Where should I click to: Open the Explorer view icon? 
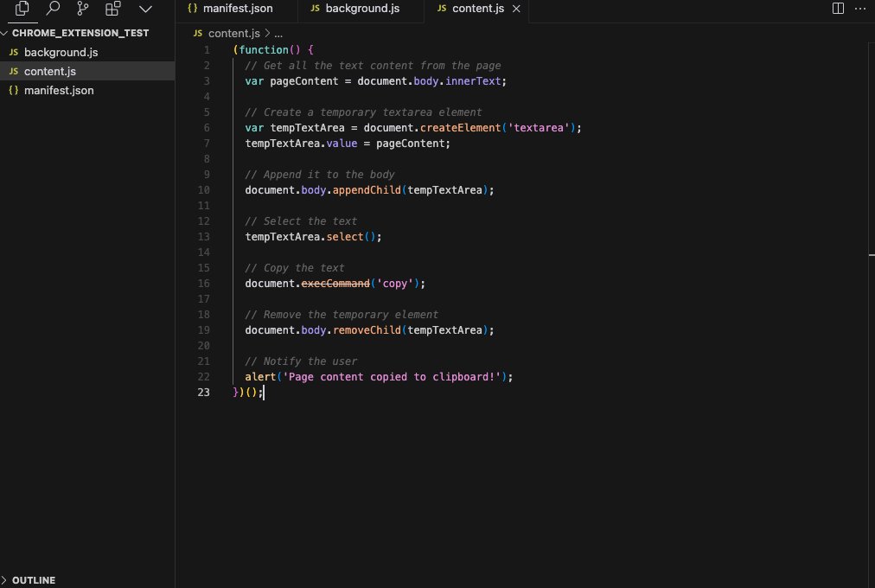point(22,9)
